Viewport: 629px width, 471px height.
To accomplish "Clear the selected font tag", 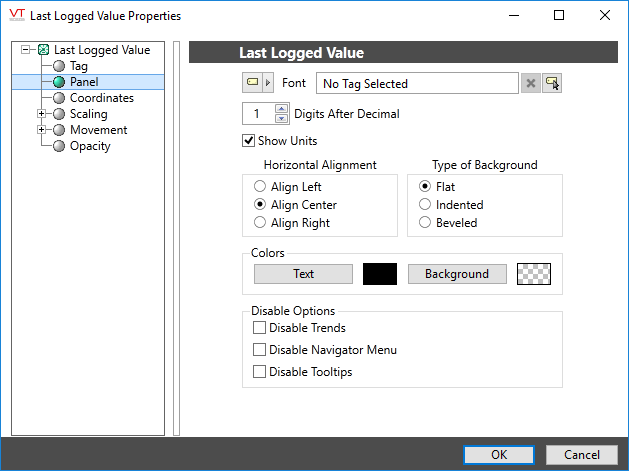I will click(531, 84).
